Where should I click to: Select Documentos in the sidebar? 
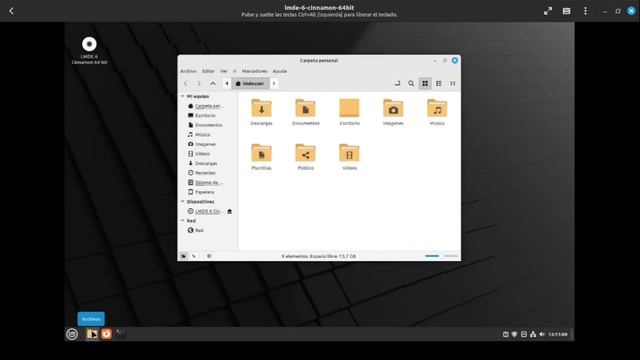(x=208, y=125)
